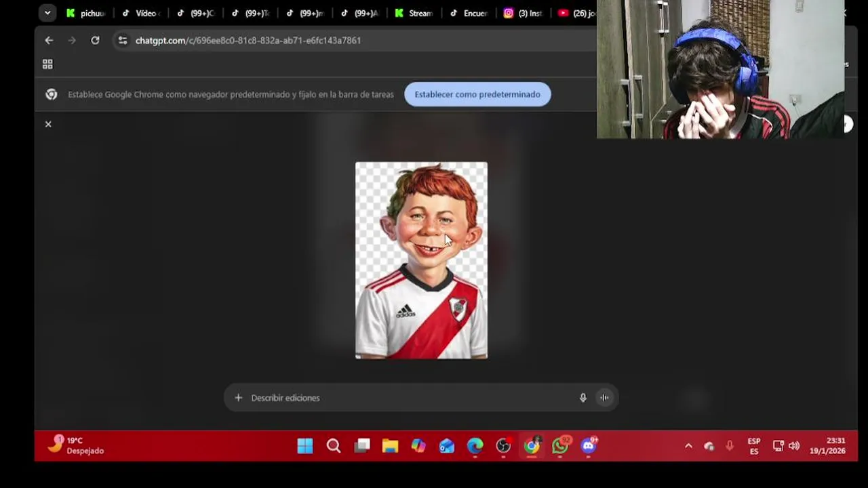
Task: Click the Google Chrome taskbar icon
Action: tap(532, 445)
